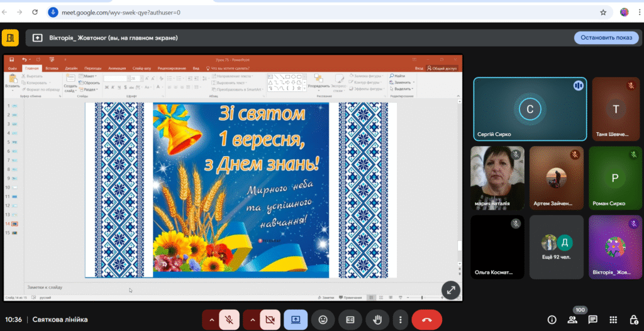This screenshot has width=644, height=331.
Task: Click the red leave call button
Action: click(427, 320)
